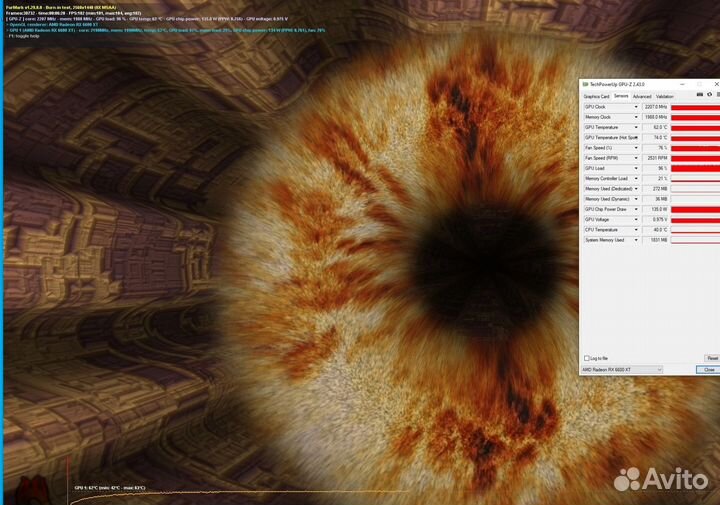Open the Memory Used (Dedicated) dropdown
The height and width of the screenshot is (505, 720).
point(636,189)
